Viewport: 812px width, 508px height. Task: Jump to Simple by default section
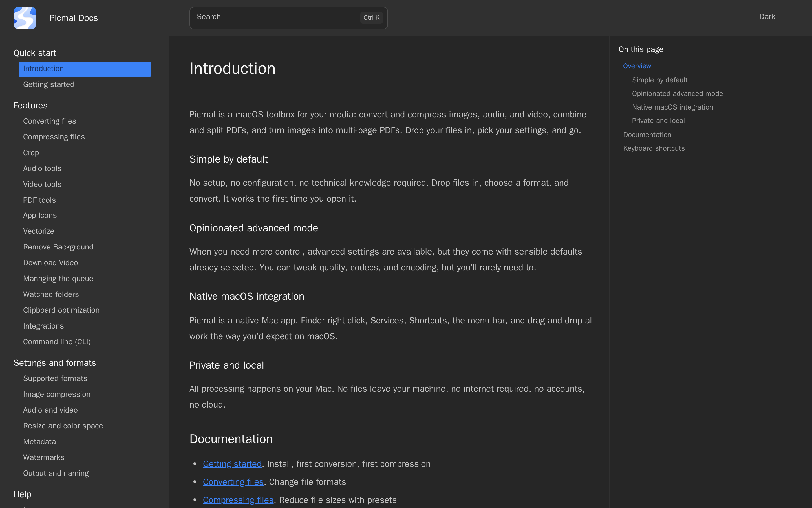[659, 80]
